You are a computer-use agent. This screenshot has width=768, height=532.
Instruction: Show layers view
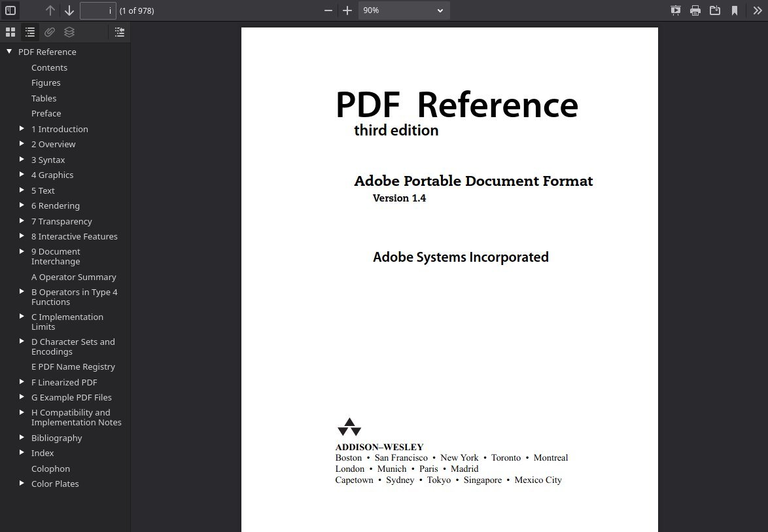click(x=69, y=32)
